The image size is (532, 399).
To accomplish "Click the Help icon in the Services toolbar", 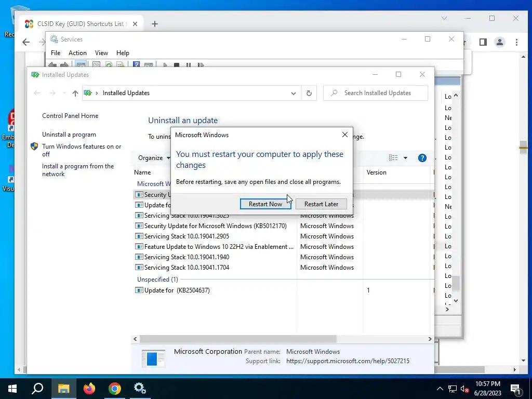I will [x=136, y=64].
